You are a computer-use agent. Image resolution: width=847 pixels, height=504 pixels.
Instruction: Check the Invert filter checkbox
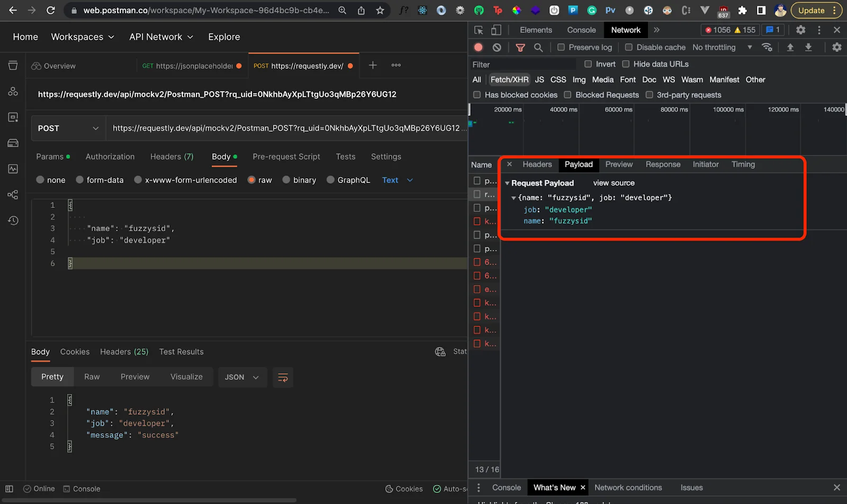coord(588,64)
